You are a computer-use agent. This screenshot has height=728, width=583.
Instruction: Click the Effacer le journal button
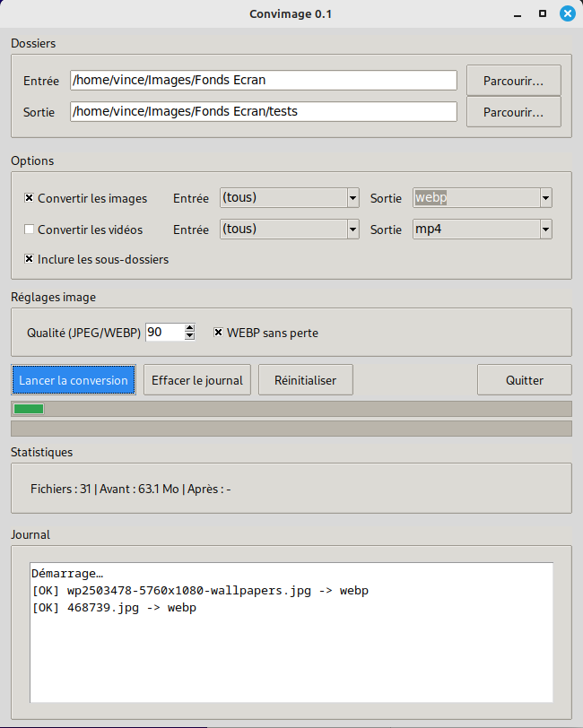click(x=197, y=380)
